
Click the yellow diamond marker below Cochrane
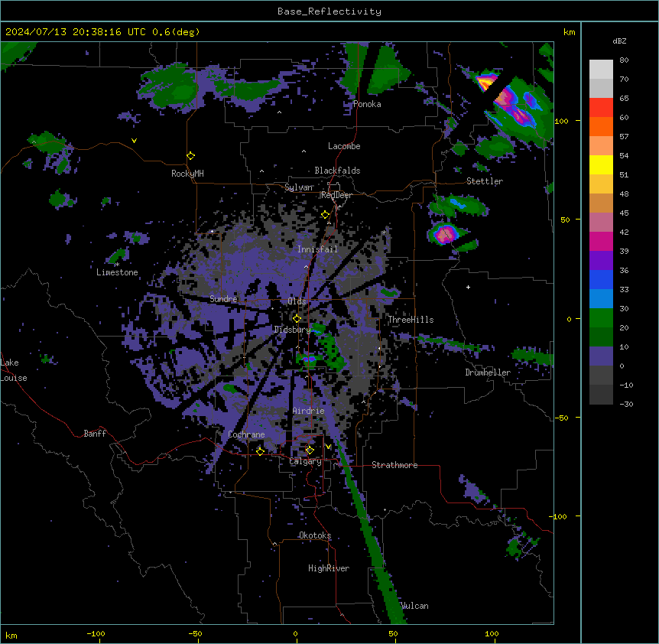click(260, 451)
